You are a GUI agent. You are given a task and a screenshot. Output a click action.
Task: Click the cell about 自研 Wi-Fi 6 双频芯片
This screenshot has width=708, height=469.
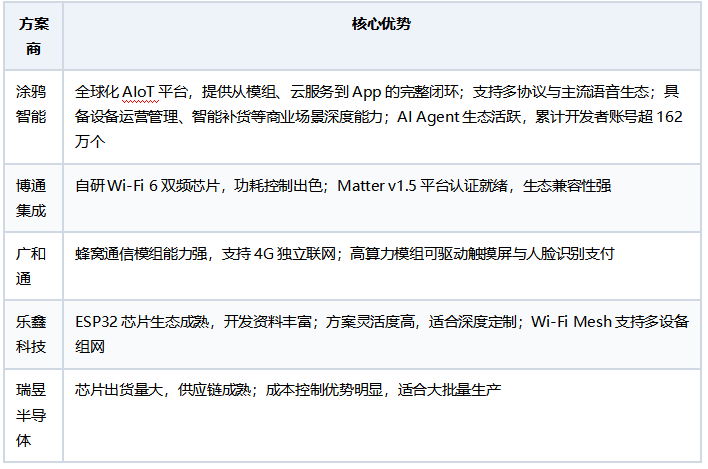pyautogui.click(x=382, y=198)
